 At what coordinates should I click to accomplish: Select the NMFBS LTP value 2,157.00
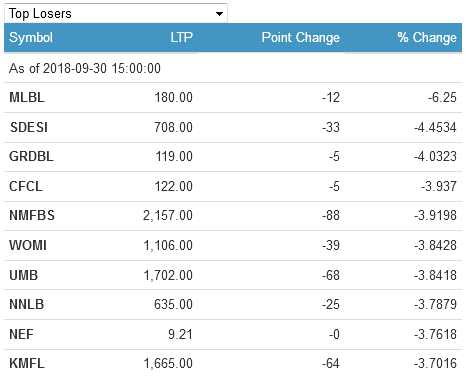point(168,215)
